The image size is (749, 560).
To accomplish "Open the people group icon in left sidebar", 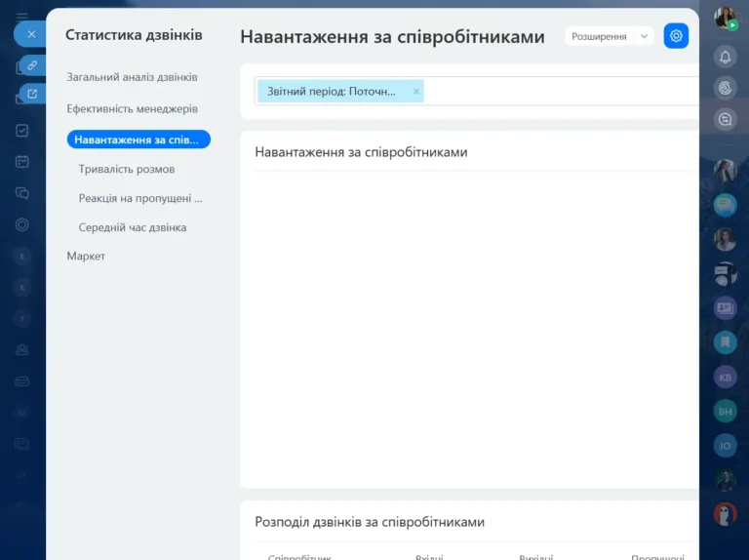I will coord(22,350).
